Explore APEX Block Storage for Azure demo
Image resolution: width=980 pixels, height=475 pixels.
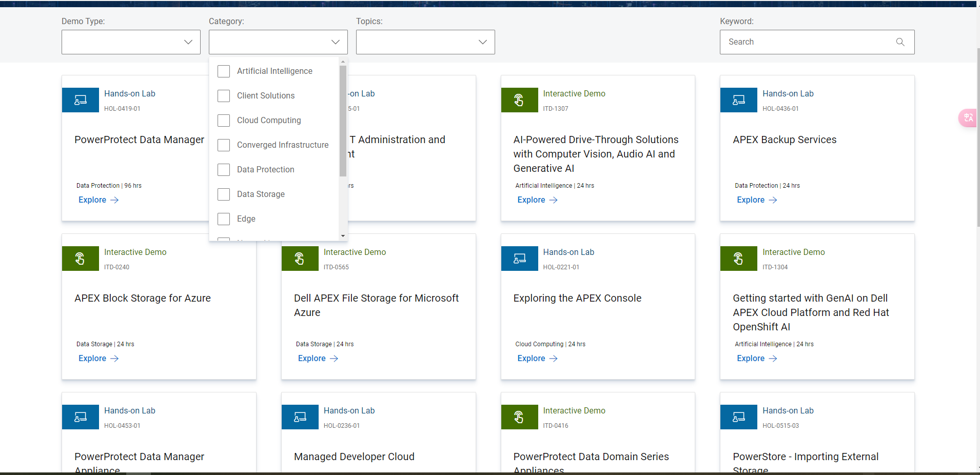pos(99,359)
